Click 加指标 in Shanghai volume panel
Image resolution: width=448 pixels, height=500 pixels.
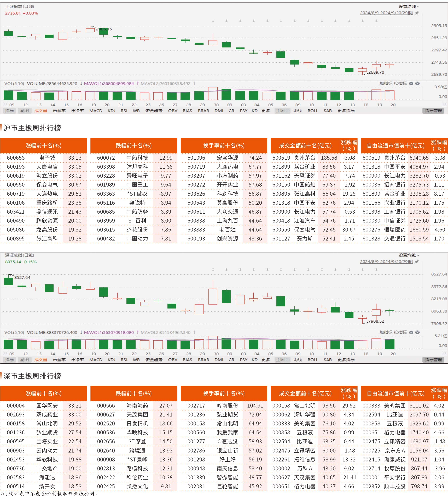[386, 84]
